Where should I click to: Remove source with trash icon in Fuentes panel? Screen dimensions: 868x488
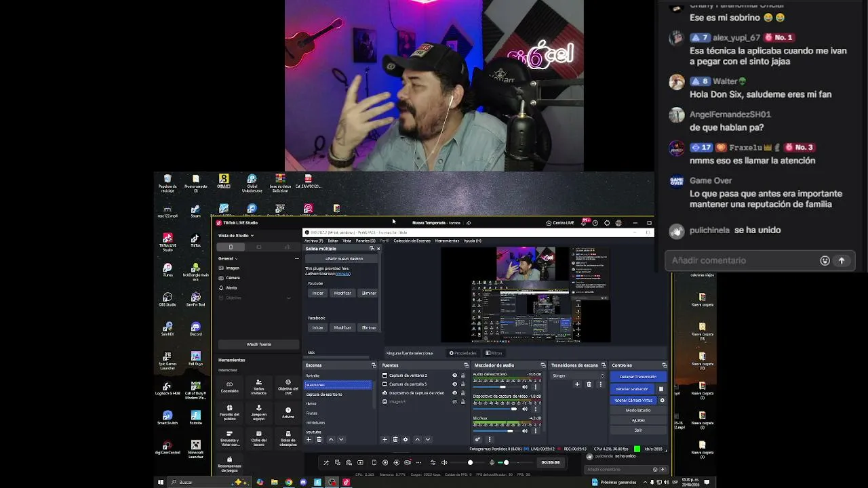(x=395, y=439)
